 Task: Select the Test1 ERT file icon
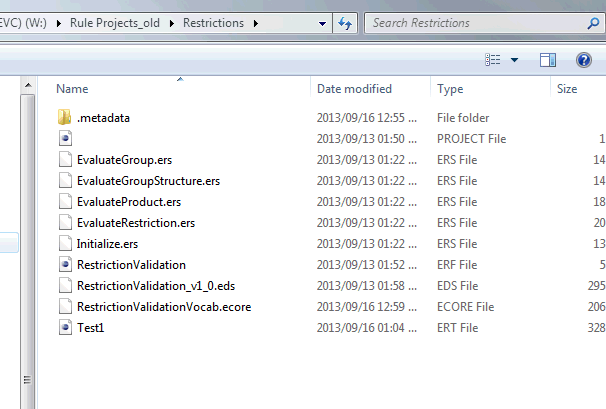(65, 327)
